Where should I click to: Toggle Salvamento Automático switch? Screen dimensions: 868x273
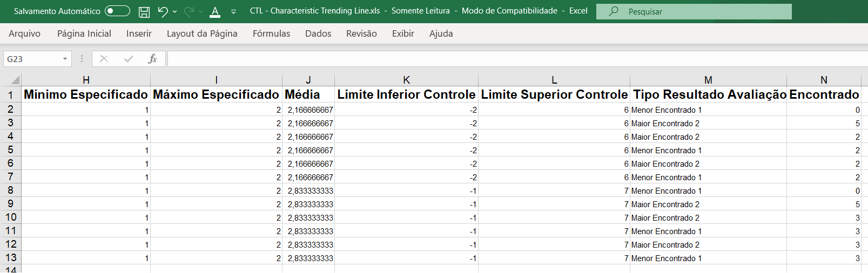[x=117, y=11]
